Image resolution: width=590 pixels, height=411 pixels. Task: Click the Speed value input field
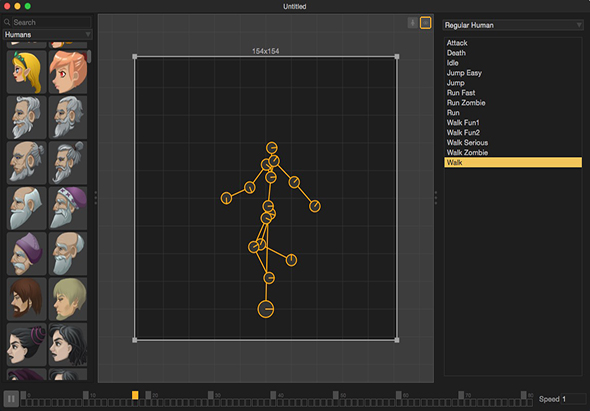tap(574, 399)
